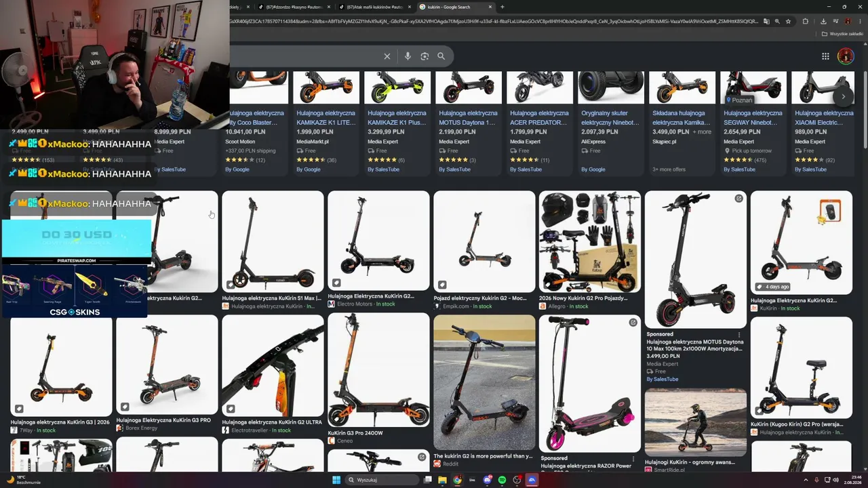The image size is (868, 488).
Task: Open the 'Wszystkie zakładki' bookmarks folder
Action: pyautogui.click(x=842, y=33)
